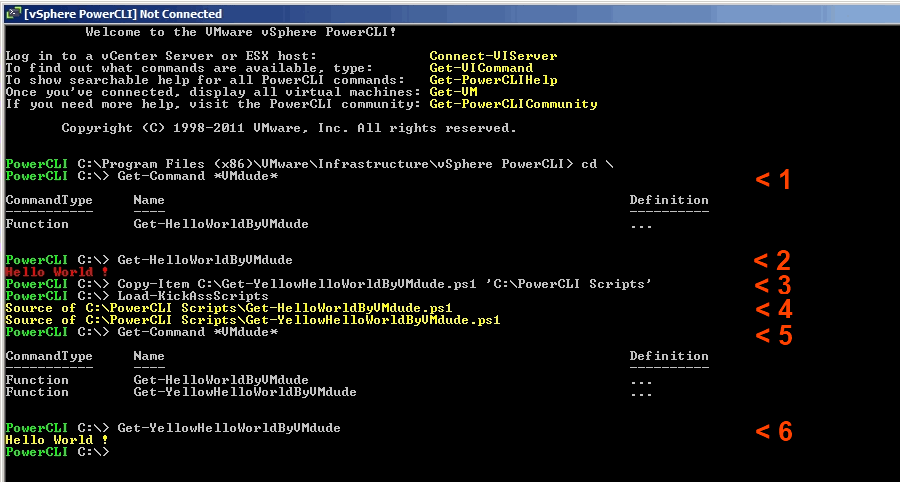This screenshot has height=482, width=900.
Task: Open the PowerCLI window system menu icon
Action: coord(13,13)
